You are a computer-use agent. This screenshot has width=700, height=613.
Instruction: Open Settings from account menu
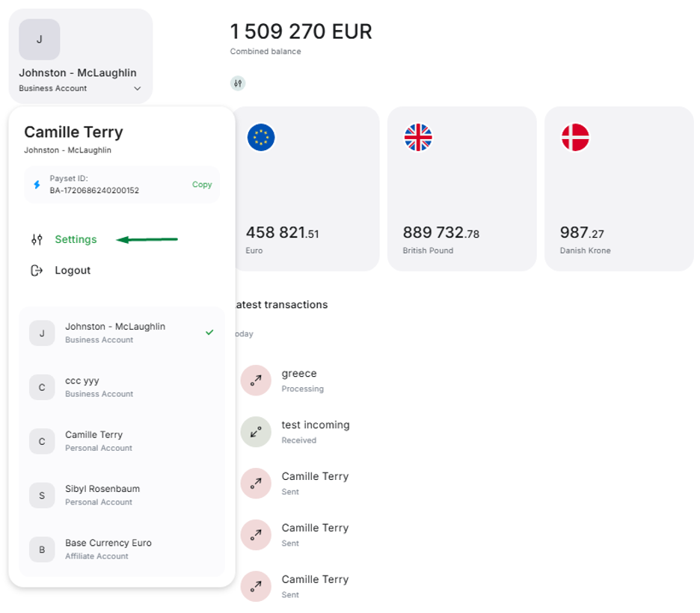pyautogui.click(x=76, y=239)
